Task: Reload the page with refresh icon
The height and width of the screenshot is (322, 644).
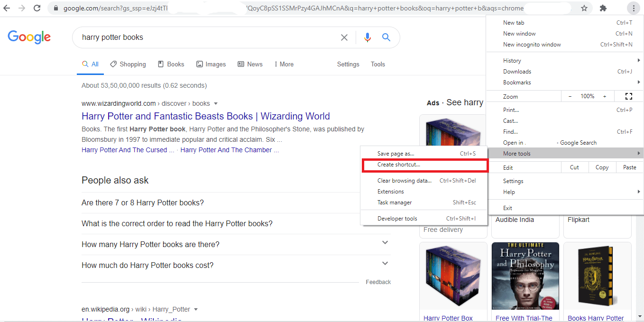Action: coord(37,8)
